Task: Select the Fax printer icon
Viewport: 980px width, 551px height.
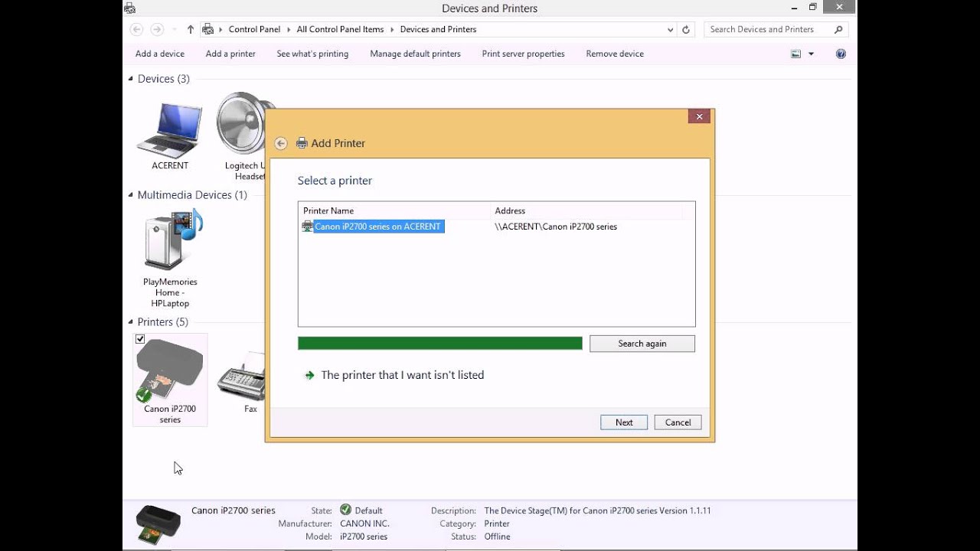Action: (x=242, y=375)
